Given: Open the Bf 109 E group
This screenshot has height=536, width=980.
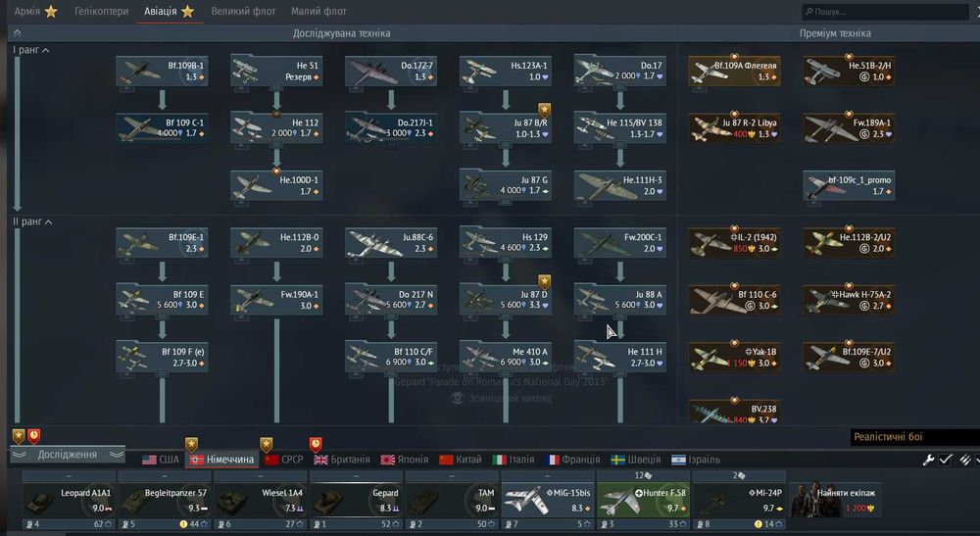Looking at the screenshot, I should (162, 300).
